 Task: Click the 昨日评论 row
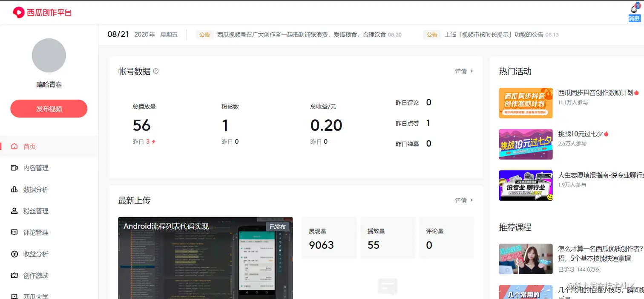pos(414,102)
